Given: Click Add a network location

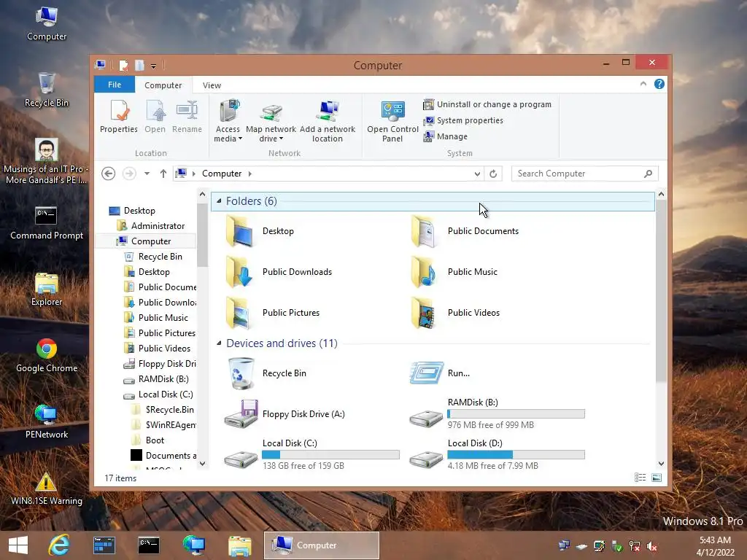Looking at the screenshot, I should pyautogui.click(x=328, y=121).
